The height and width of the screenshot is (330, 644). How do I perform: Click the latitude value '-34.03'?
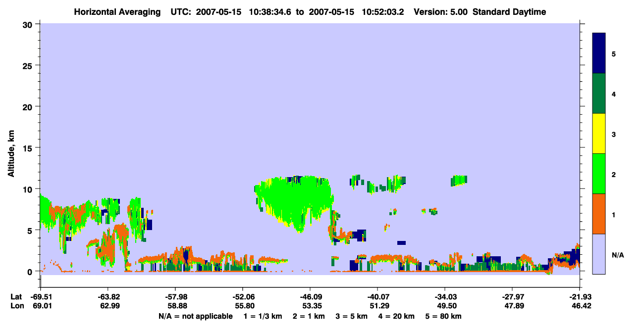click(x=444, y=297)
